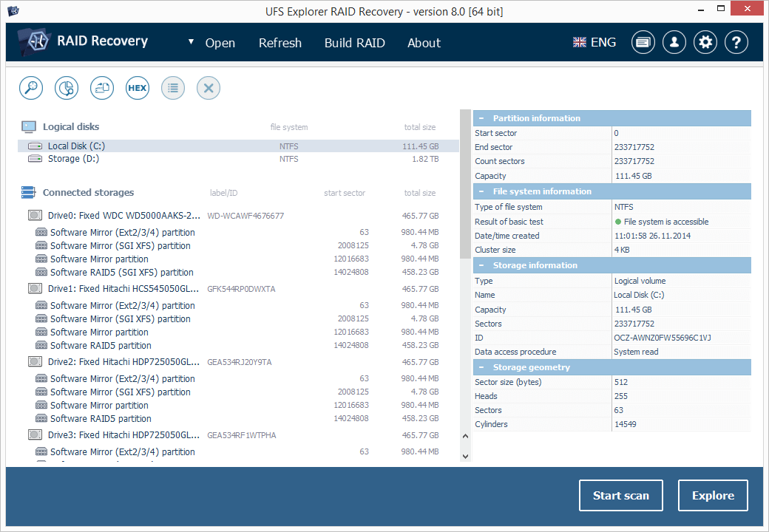769x532 pixels.
Task: Open the Build RAID menu
Action: pyautogui.click(x=355, y=43)
